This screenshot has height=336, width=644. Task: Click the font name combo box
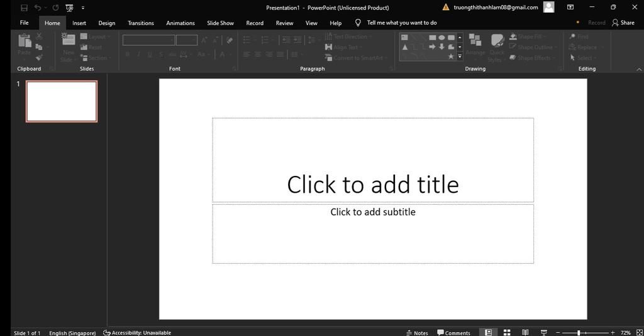pyautogui.click(x=148, y=40)
